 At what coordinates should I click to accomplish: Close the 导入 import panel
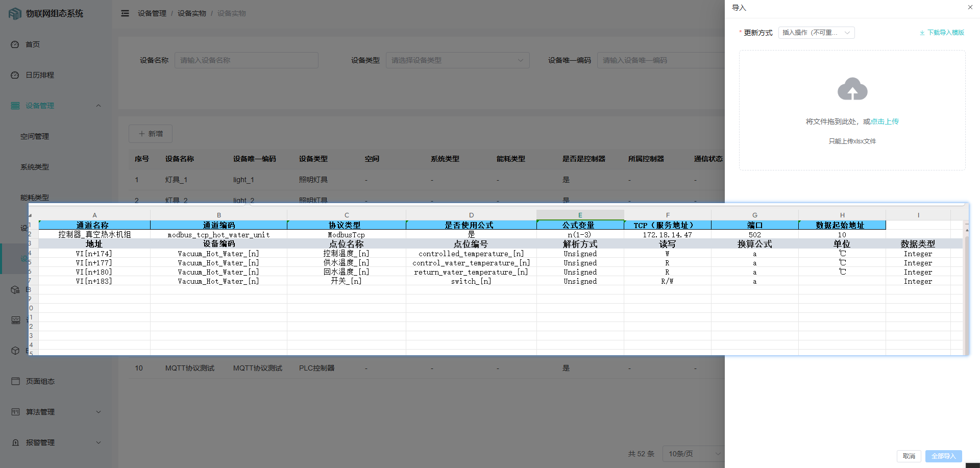(x=970, y=7)
